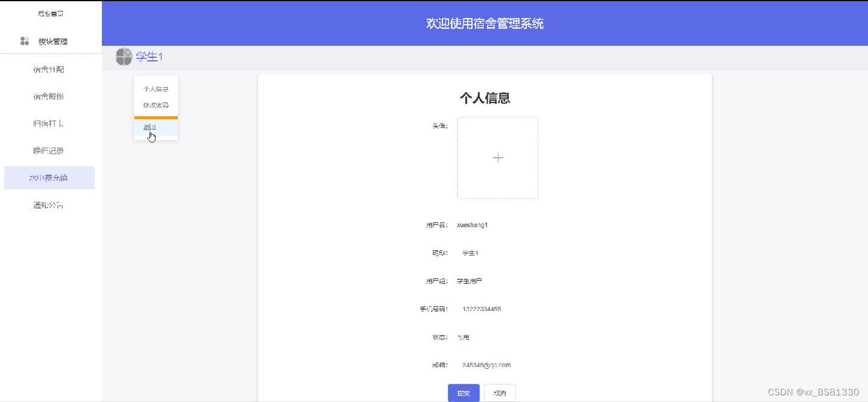Click the 提交 submit button
Viewport: 868px width, 402px height.
pyautogui.click(x=464, y=393)
